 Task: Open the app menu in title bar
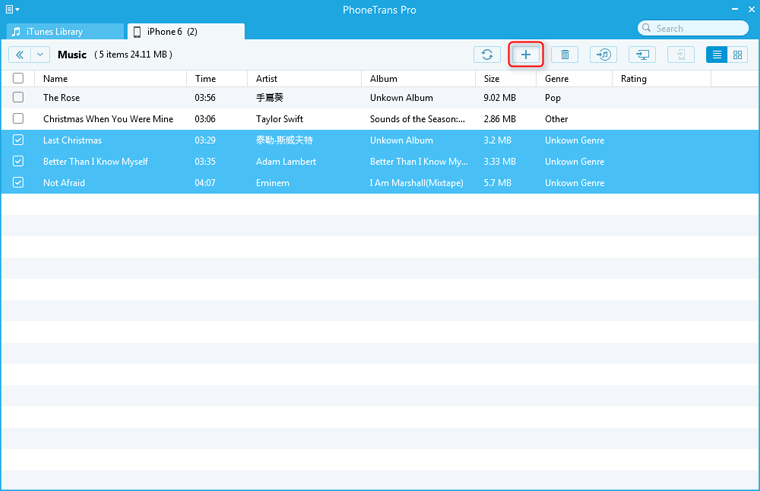(13, 10)
